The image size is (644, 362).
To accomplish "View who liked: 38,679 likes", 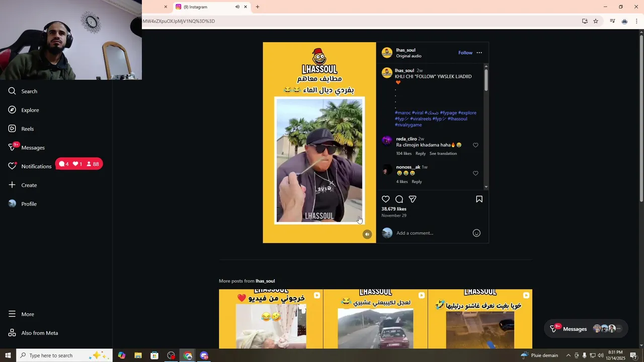I will tap(394, 209).
